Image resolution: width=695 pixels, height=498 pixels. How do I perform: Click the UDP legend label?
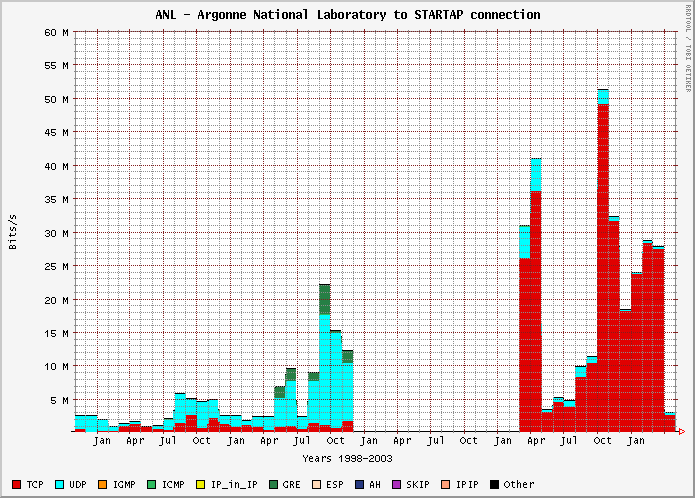tap(78, 484)
